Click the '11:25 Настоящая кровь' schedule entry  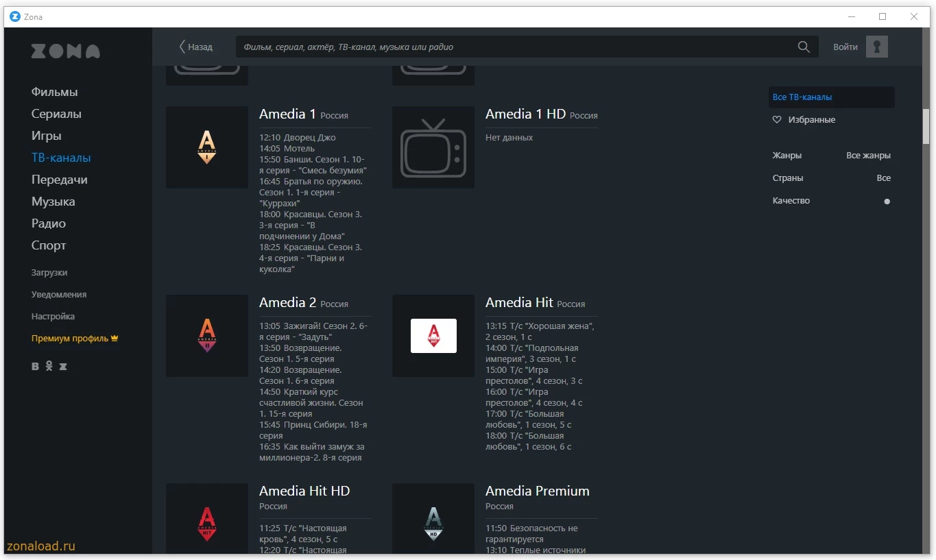(303, 534)
